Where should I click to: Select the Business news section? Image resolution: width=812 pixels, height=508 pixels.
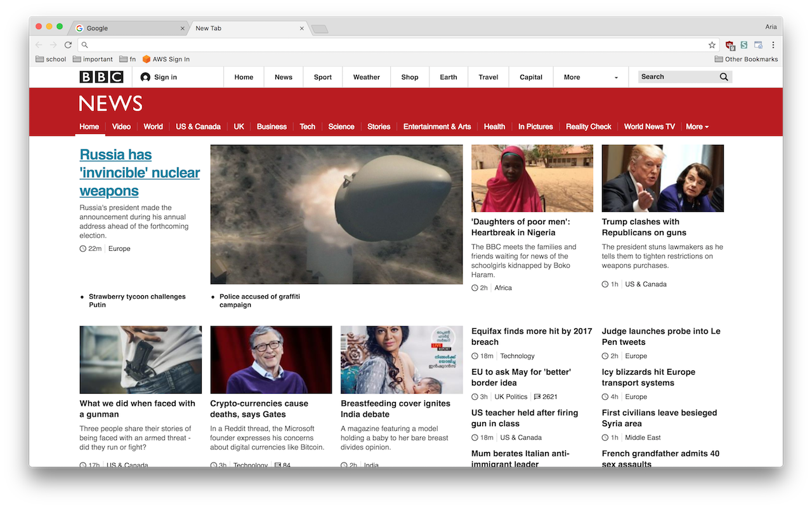tap(272, 126)
